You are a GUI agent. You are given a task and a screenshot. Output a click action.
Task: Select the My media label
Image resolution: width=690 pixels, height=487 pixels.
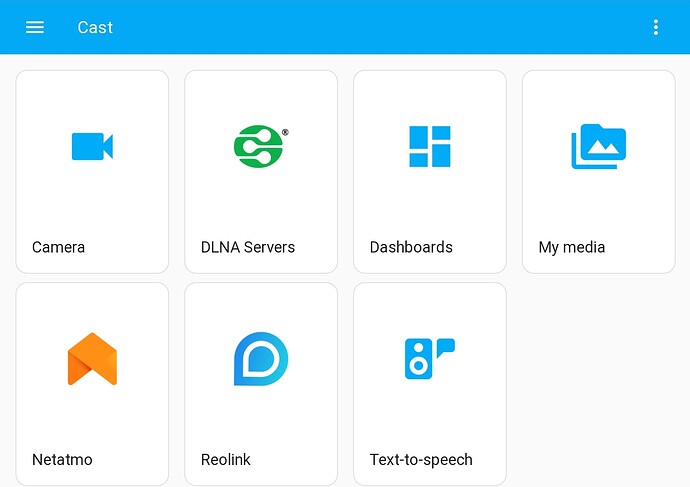[572, 248]
